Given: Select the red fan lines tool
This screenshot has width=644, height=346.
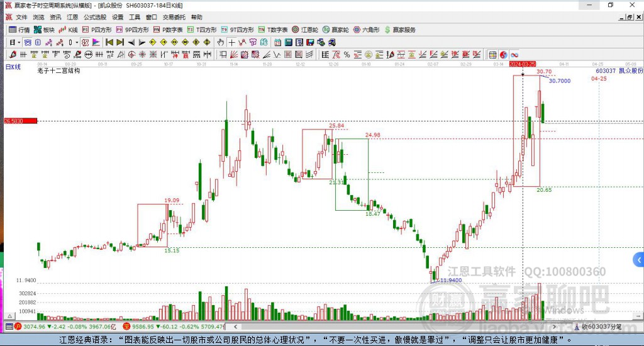Looking at the screenshot, I should 234,54.
